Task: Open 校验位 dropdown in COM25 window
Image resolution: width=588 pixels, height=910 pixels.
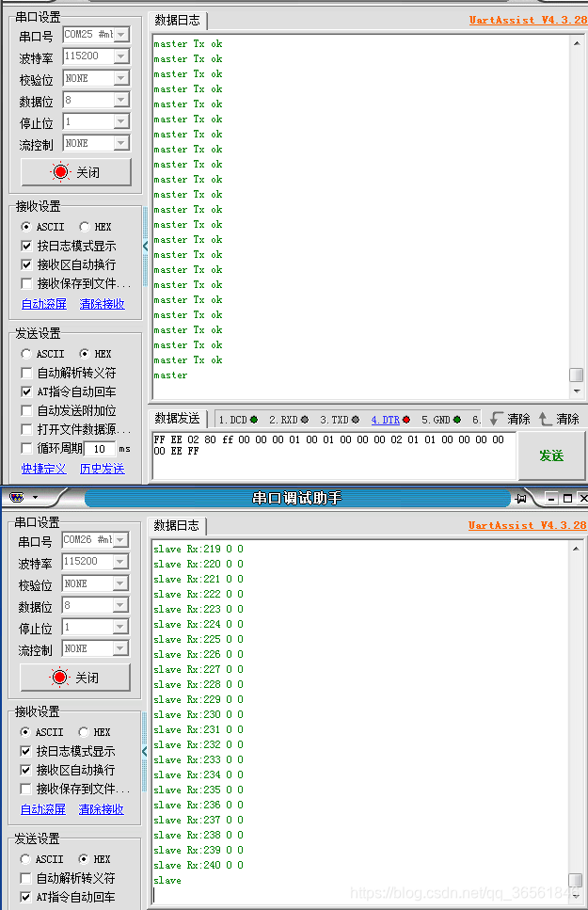Action: coord(120,78)
